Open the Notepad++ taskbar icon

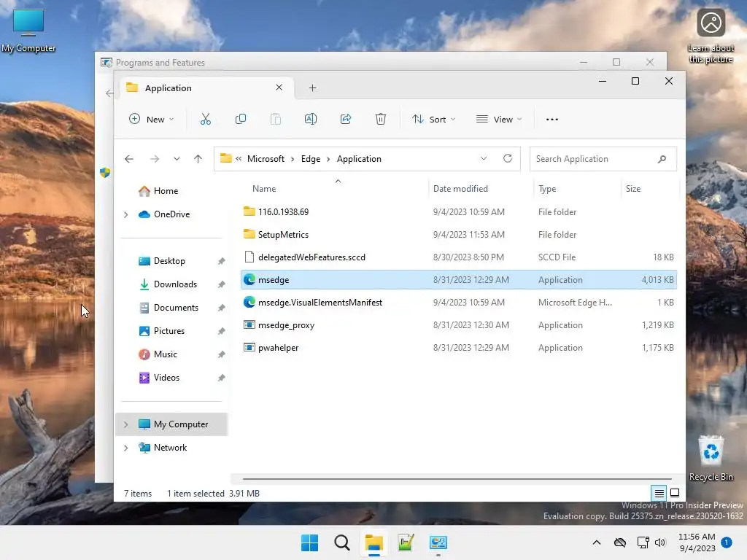[x=406, y=542]
